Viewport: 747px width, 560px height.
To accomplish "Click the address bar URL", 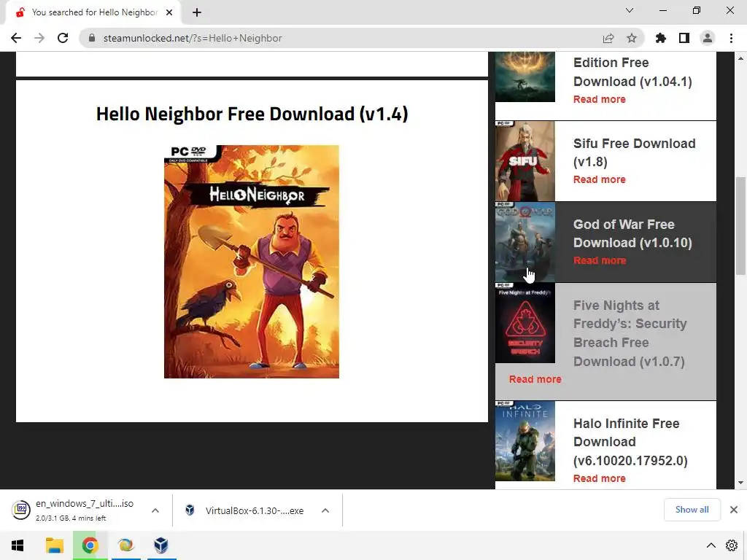I will pos(193,38).
